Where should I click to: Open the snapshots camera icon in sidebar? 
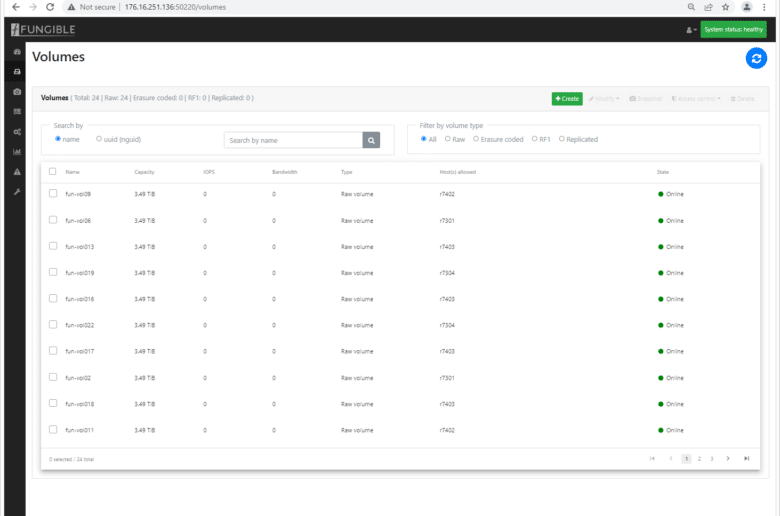pos(17,92)
